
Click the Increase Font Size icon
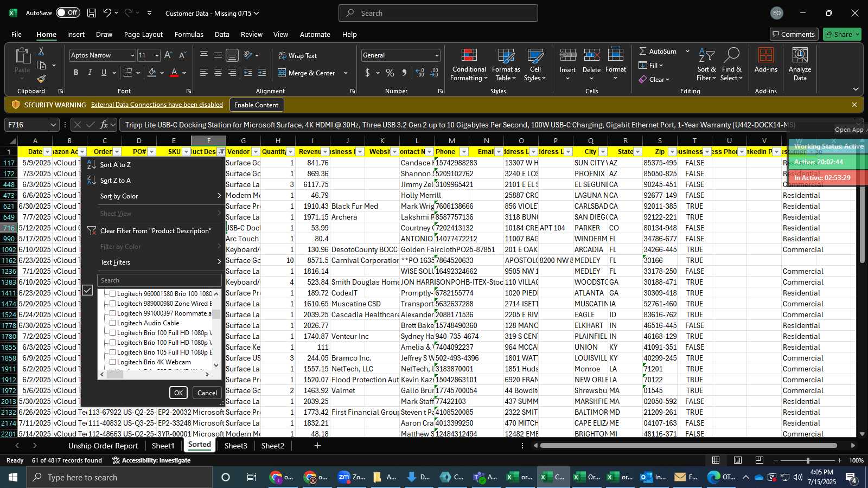[168, 55]
